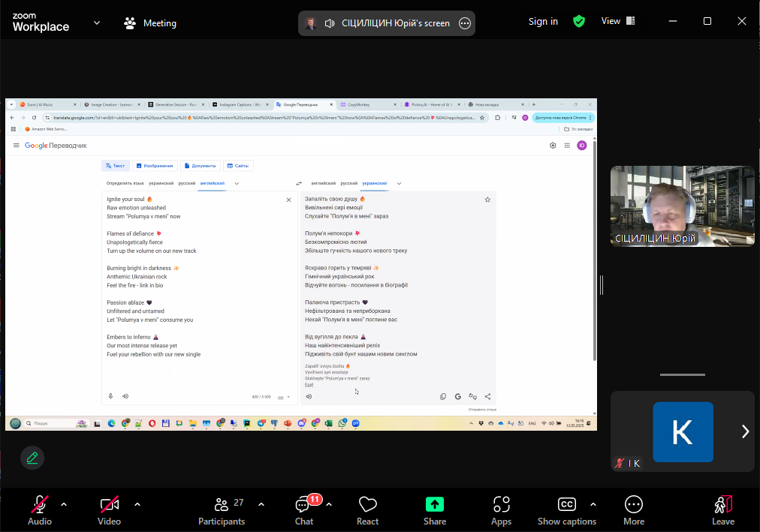Click the Отправить отзыв feedback link
The width and height of the screenshot is (760, 532).
click(x=482, y=410)
